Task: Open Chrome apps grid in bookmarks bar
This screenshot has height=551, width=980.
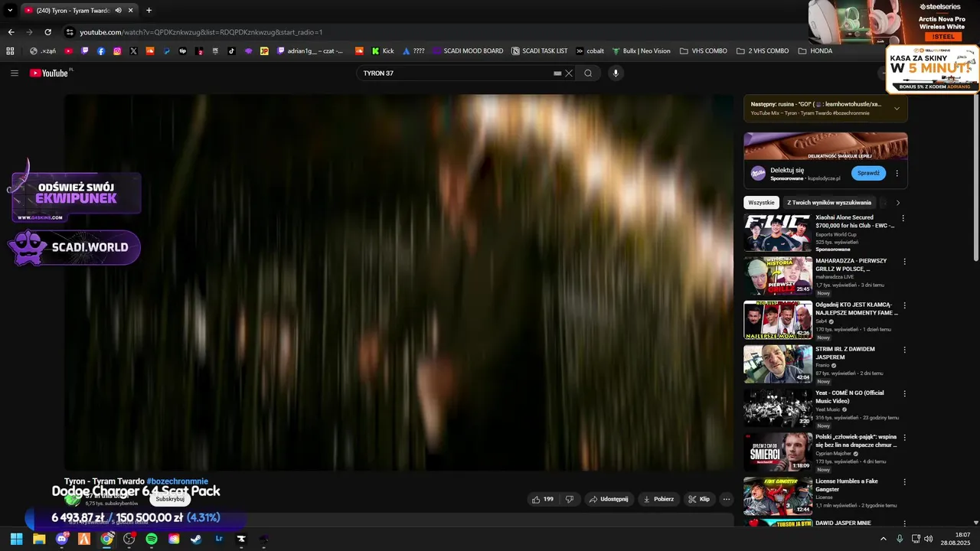Action: click(x=10, y=51)
